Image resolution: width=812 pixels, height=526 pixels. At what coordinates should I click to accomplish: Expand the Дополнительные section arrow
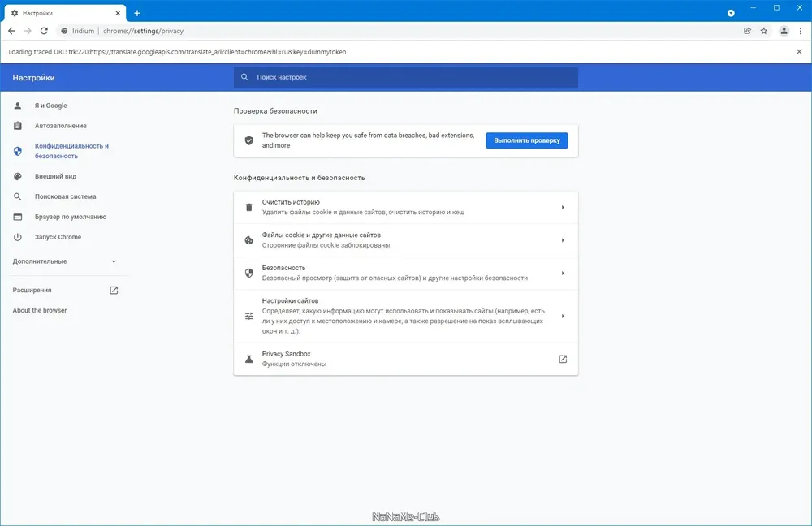pos(114,261)
